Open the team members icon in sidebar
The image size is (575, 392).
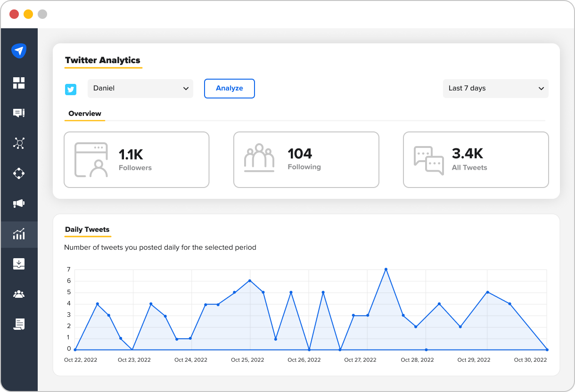[x=19, y=294]
